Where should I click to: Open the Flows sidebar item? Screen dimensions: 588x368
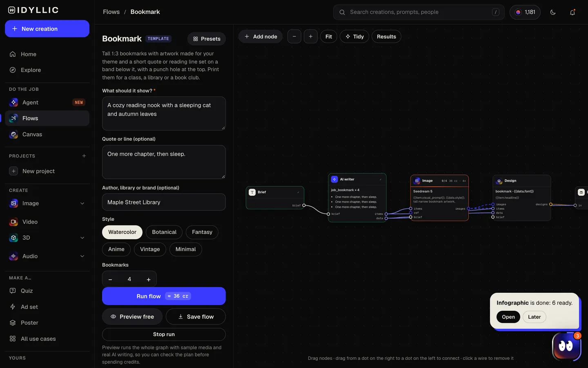pyautogui.click(x=47, y=118)
